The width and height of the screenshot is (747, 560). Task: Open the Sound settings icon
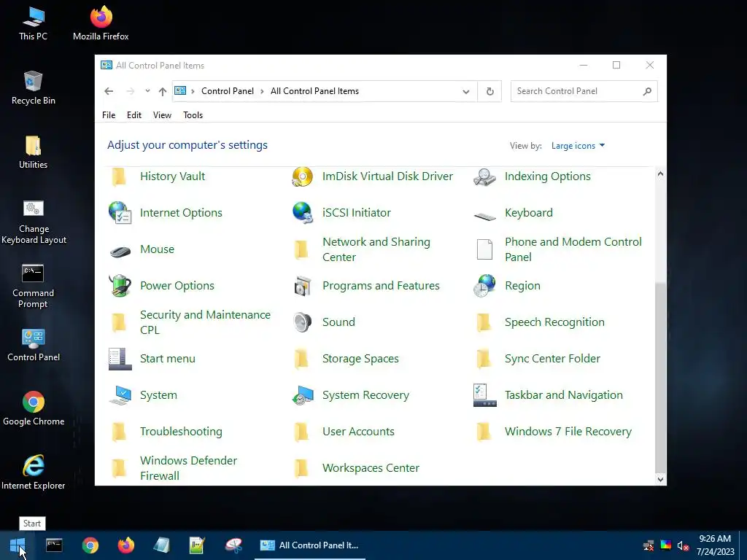(302, 322)
